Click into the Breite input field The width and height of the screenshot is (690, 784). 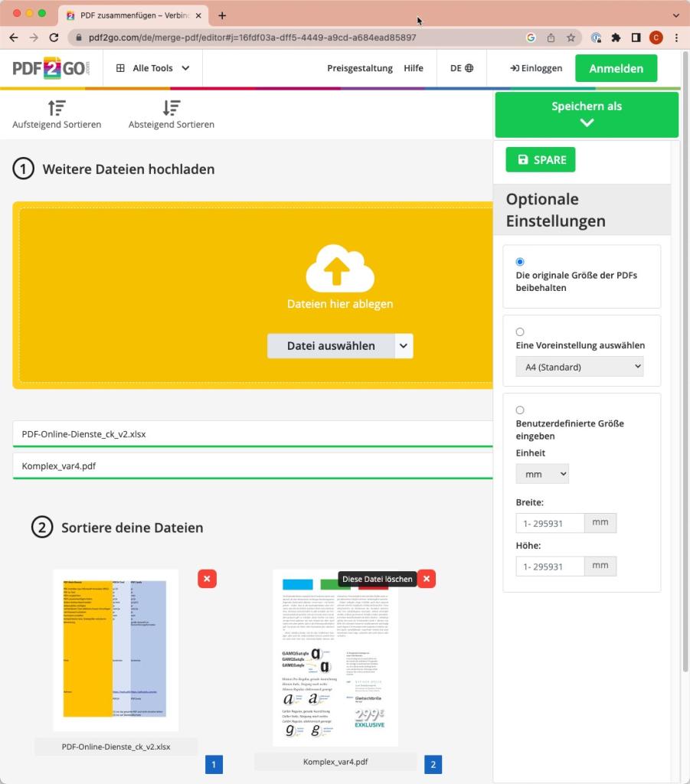tap(550, 523)
